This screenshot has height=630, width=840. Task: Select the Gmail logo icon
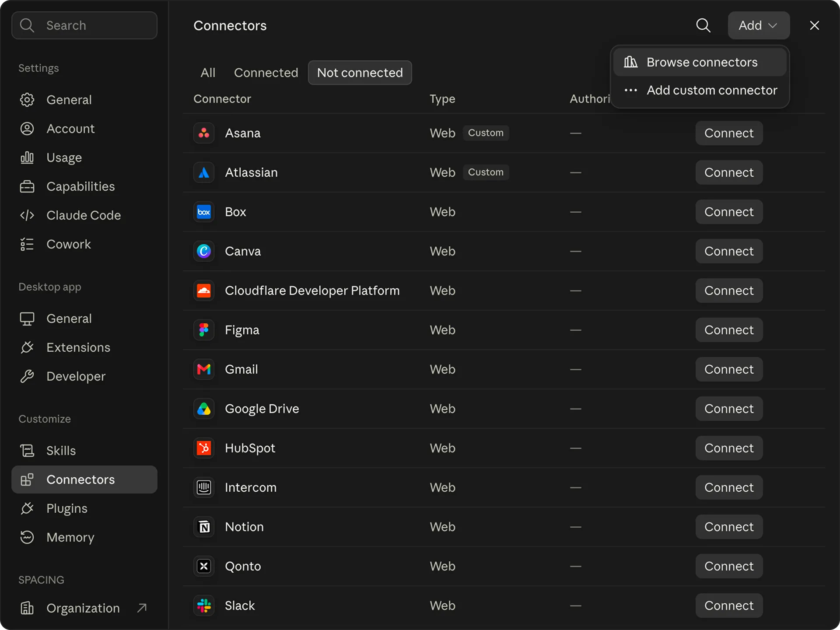(x=204, y=369)
